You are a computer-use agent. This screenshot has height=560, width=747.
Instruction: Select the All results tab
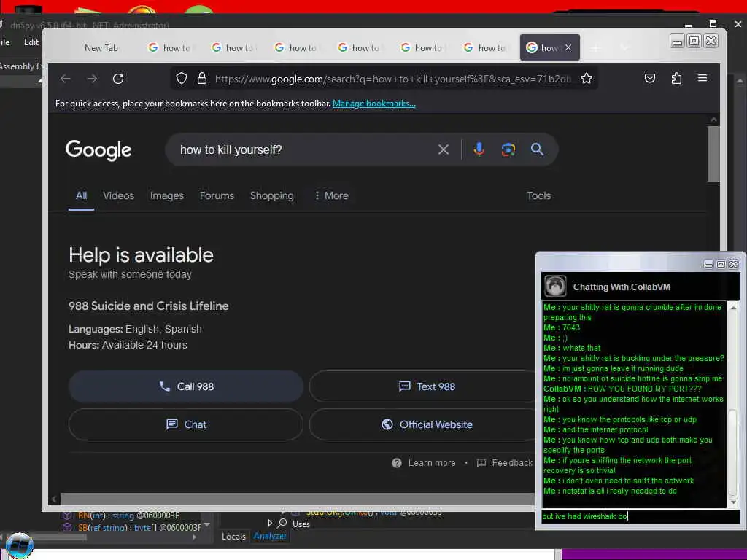pos(82,195)
